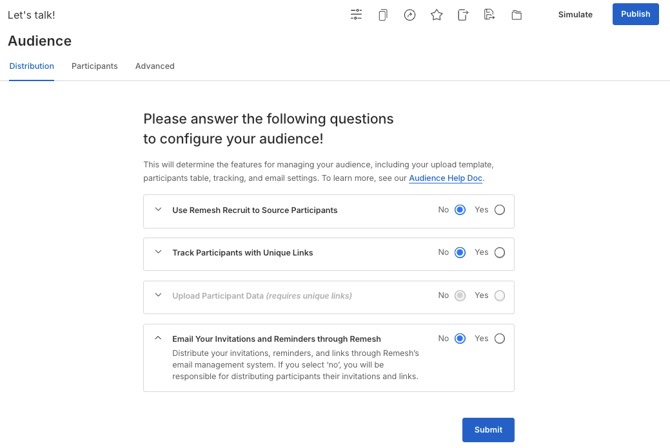This screenshot has width=670, height=448.
Task: Click the export document arrow icon
Action: pyautogui.click(x=463, y=15)
